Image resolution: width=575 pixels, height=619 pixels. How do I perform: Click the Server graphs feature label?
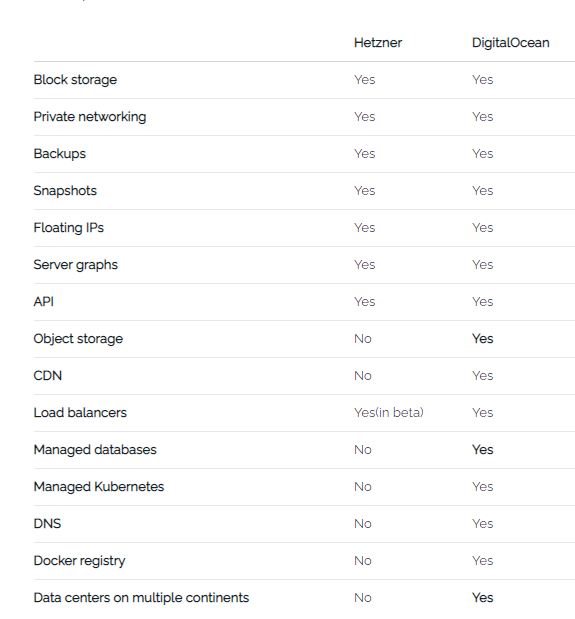(76, 265)
